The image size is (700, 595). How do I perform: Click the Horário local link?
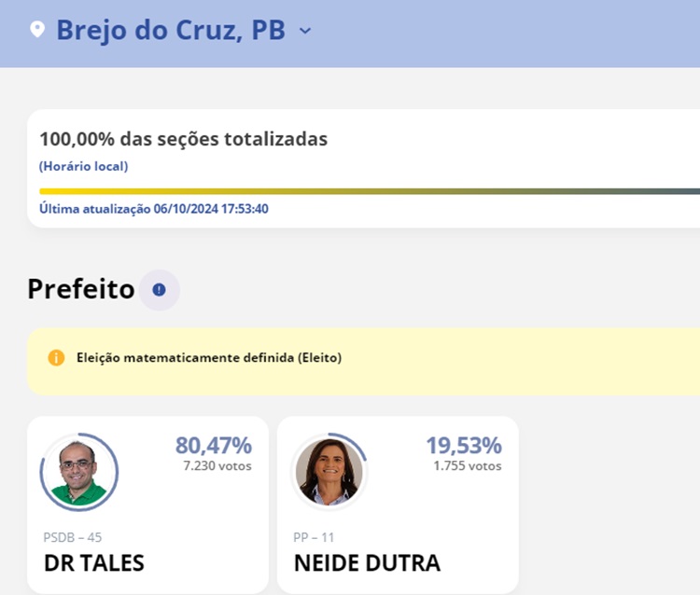tap(83, 166)
